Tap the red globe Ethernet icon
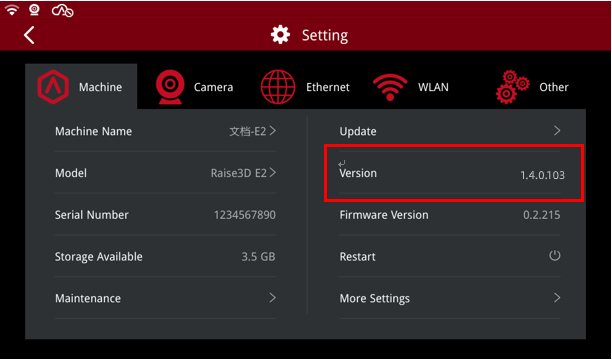Viewport: 612px width, 360px height. pos(278,87)
